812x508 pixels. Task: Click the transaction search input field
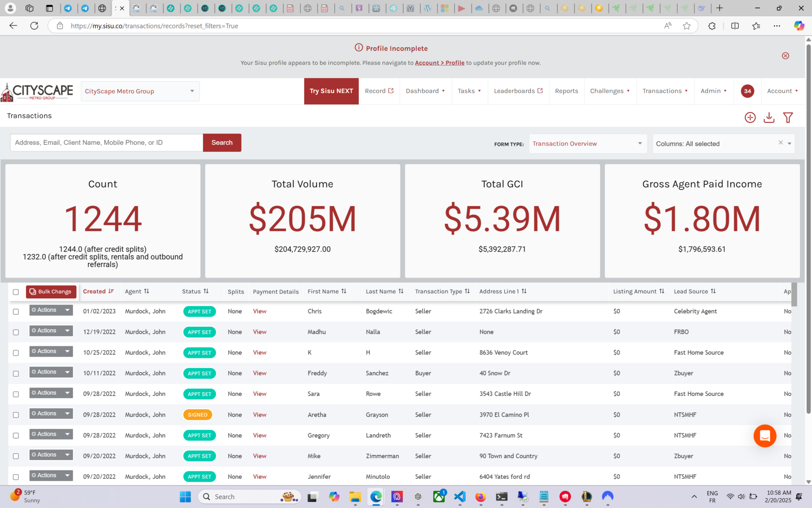[107, 143]
